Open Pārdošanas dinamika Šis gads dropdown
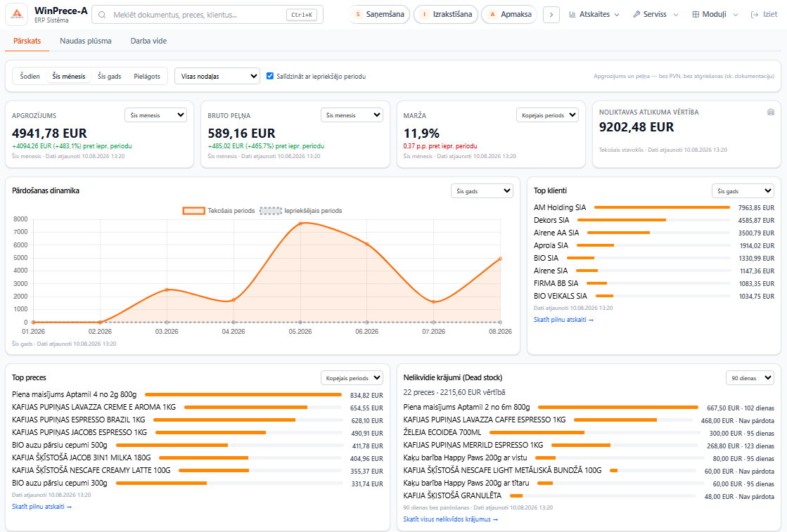This screenshot has width=787, height=532. (x=482, y=190)
